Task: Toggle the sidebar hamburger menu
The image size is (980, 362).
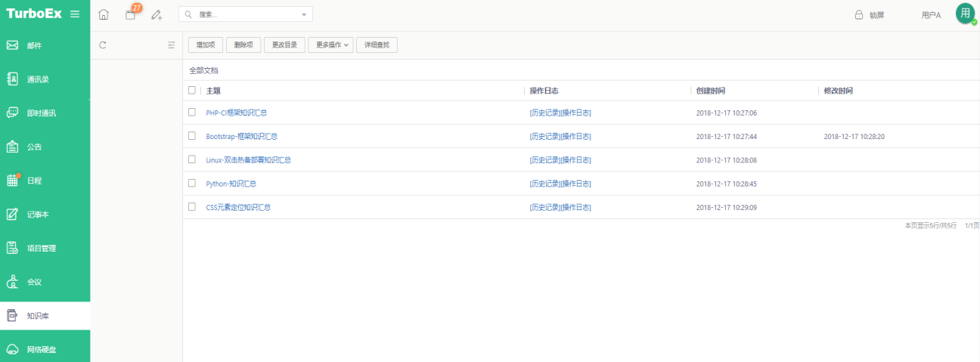Action: coord(74,14)
